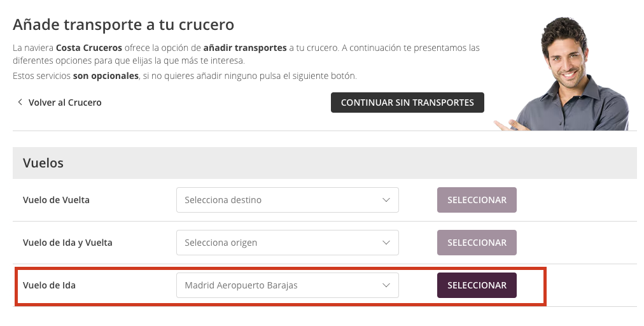This screenshot has height=326, width=644.
Task: Click CONTINUAR SIN TRANSPORTES button
Action: pyautogui.click(x=407, y=103)
